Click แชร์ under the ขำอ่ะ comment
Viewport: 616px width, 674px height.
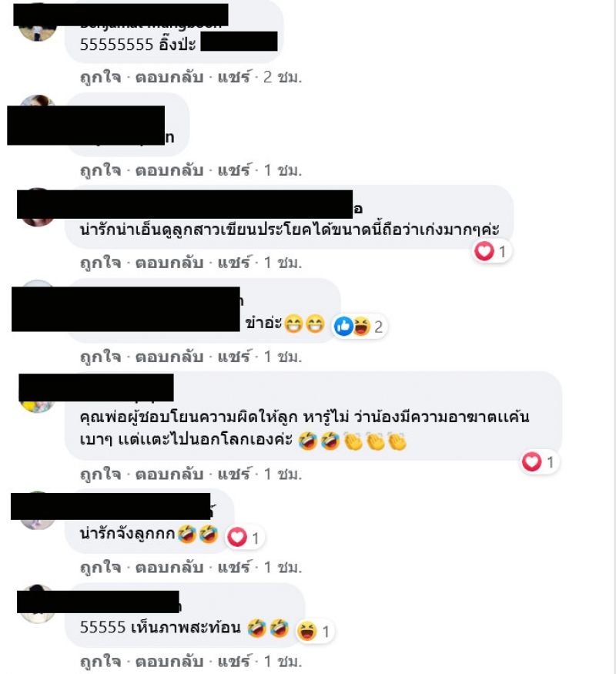233,357
